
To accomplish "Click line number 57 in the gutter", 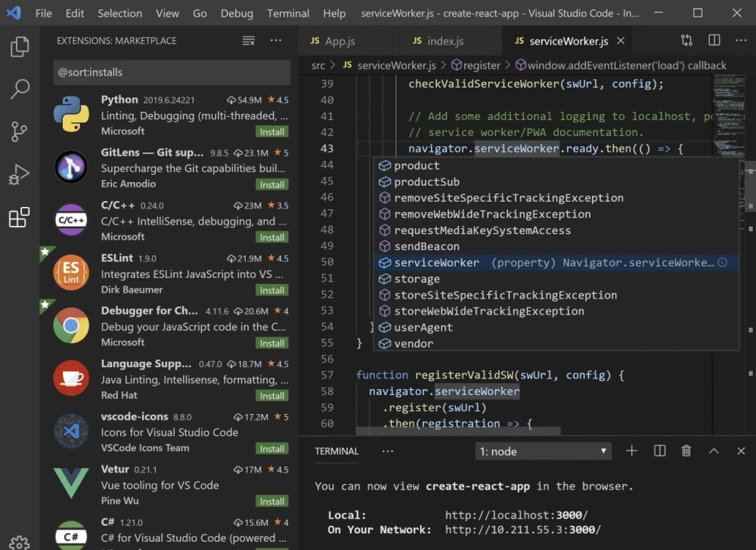I will (327, 375).
